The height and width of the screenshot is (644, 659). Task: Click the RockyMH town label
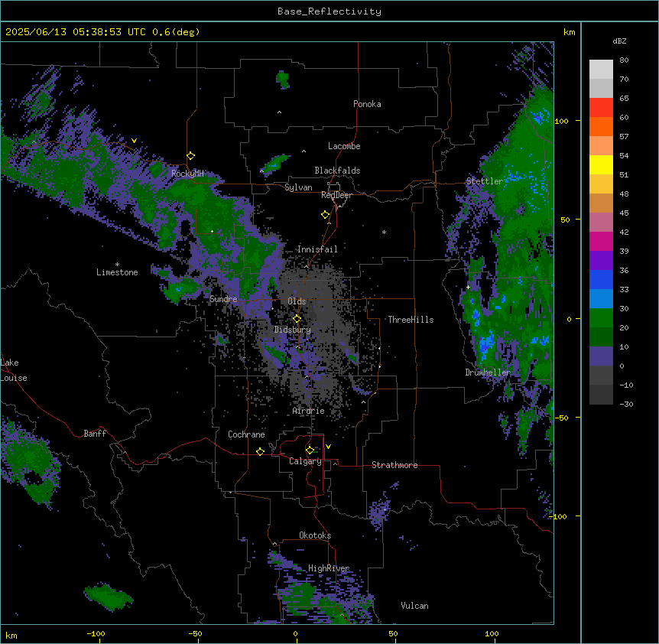[187, 174]
